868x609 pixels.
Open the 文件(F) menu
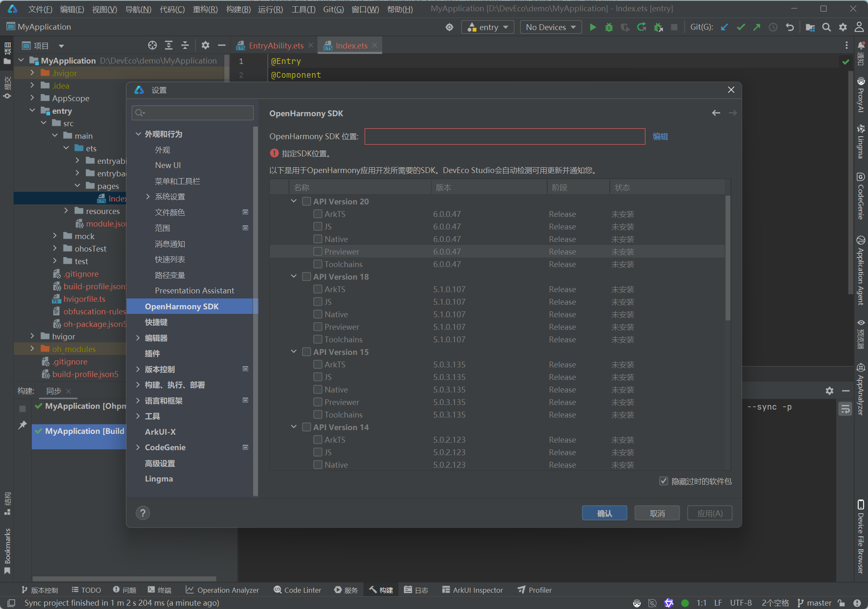click(40, 9)
